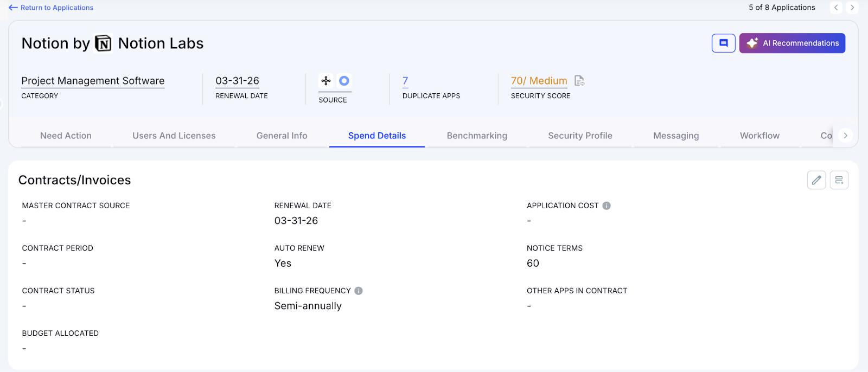The image size is (868, 372).
Task: Click Billing Frequency value Semi-annually
Action: click(308, 306)
